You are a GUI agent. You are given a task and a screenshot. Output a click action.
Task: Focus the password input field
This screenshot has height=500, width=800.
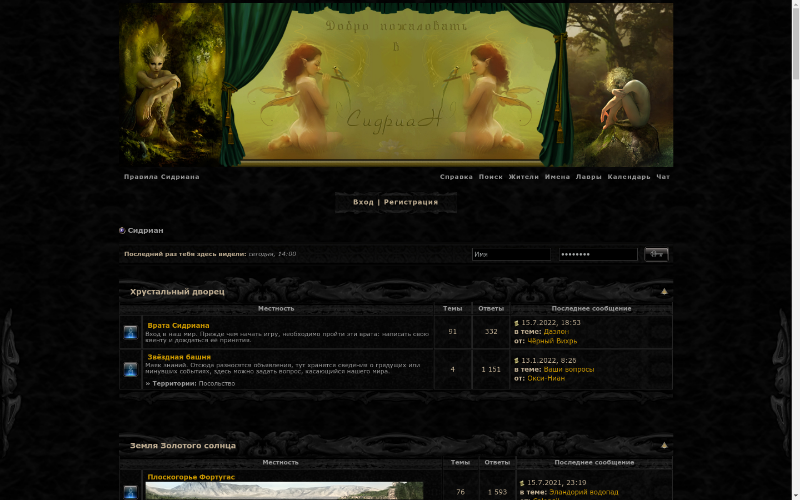point(598,254)
